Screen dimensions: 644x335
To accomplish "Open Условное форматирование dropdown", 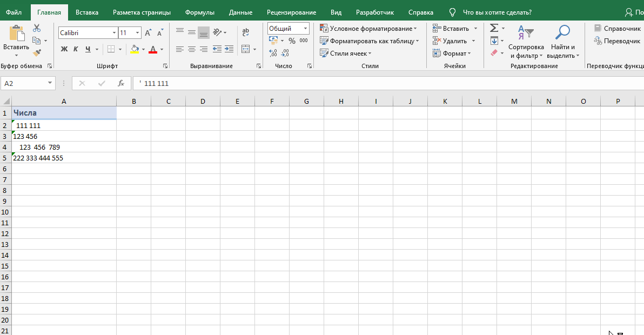I will [x=369, y=29].
